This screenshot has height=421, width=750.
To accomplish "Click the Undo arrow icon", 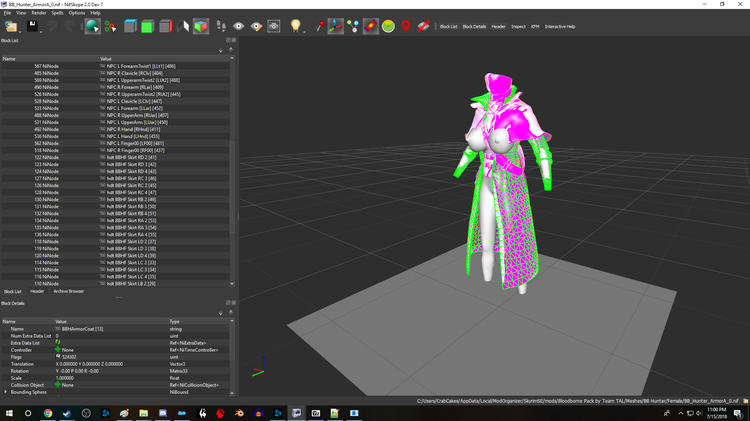I will [52, 26].
